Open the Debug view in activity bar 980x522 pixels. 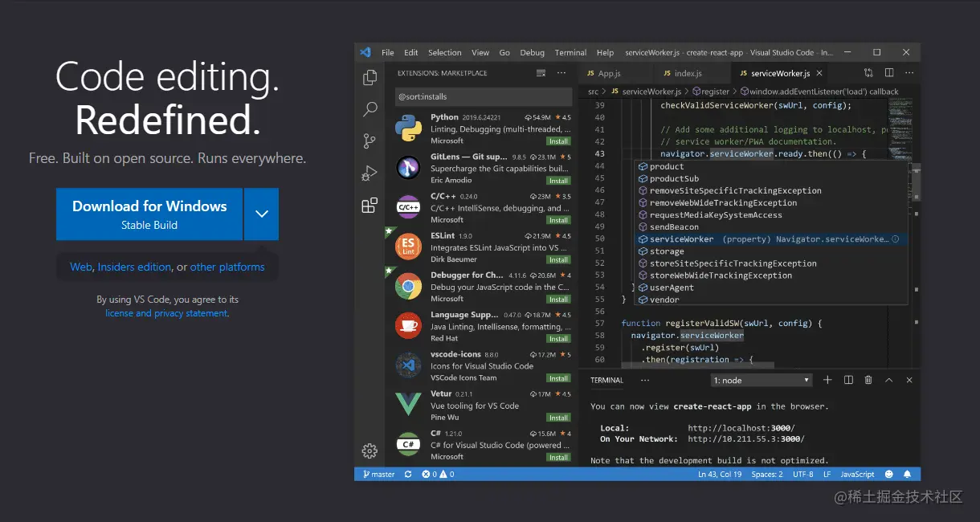point(370,173)
